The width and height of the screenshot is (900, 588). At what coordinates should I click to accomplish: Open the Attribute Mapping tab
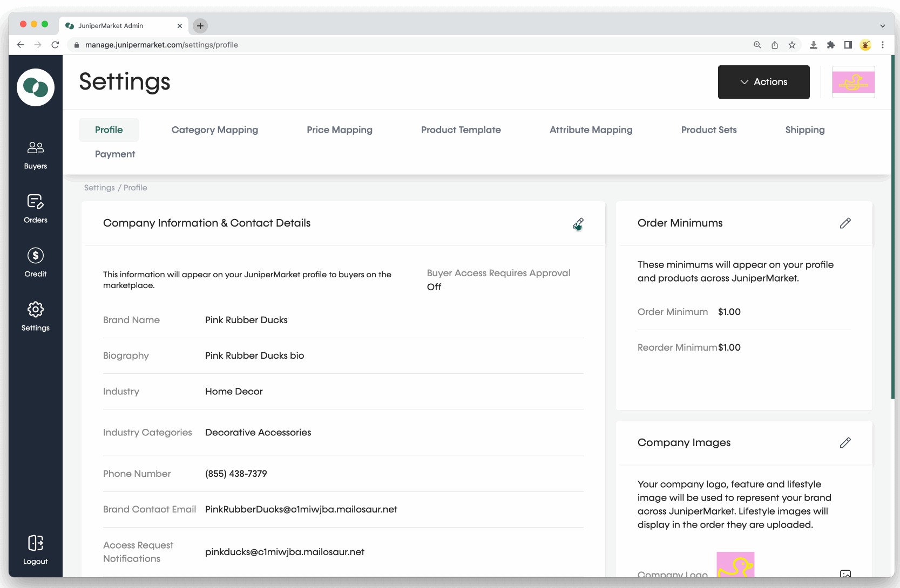591,130
